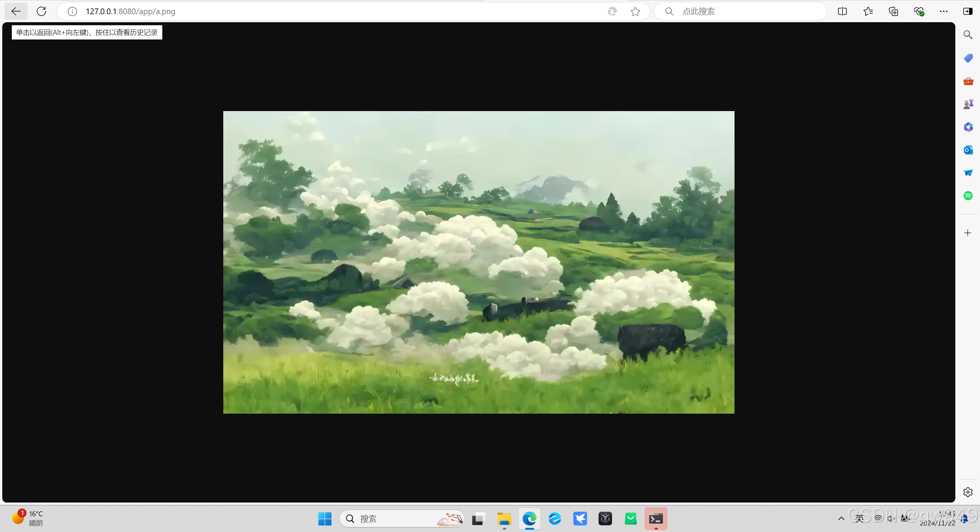Toggle the input method language indicator
The height and width of the screenshot is (532, 980).
(859, 518)
